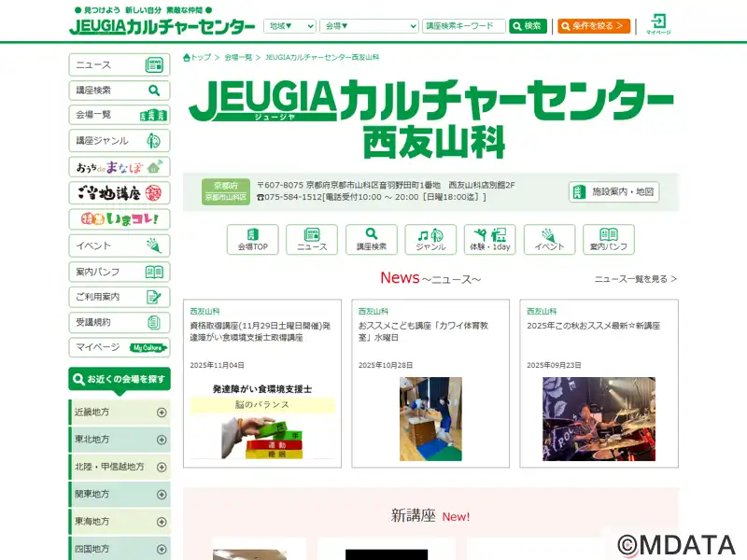Screen dimensions: 747x560
Task: Click the address line 〒607-8075
Action: (x=386, y=185)
